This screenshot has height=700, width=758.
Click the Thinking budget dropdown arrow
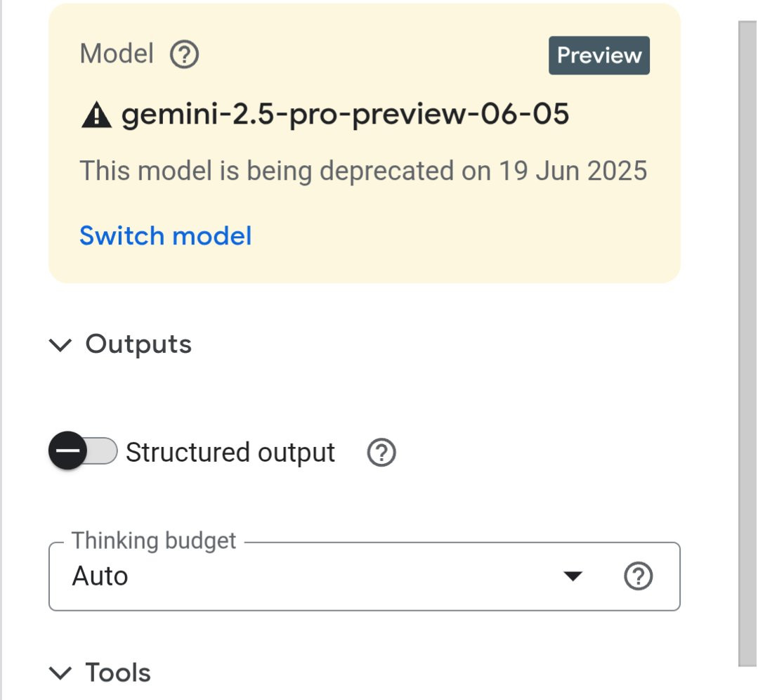[x=573, y=576]
